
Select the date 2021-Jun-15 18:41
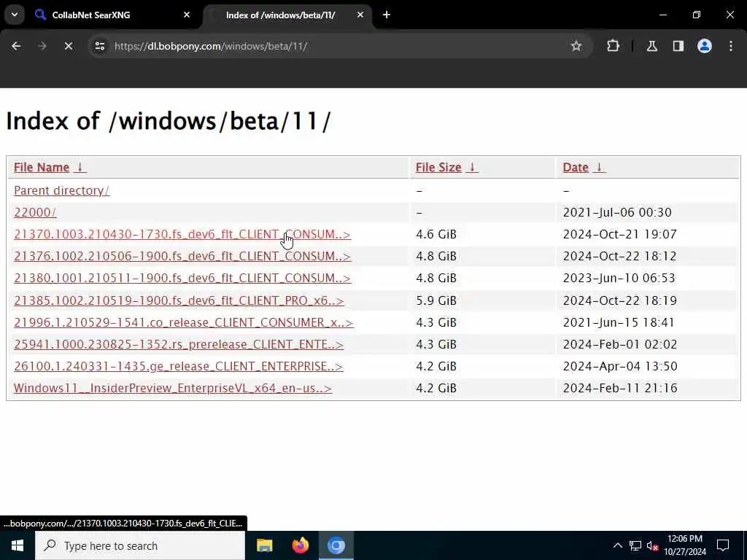619,322
